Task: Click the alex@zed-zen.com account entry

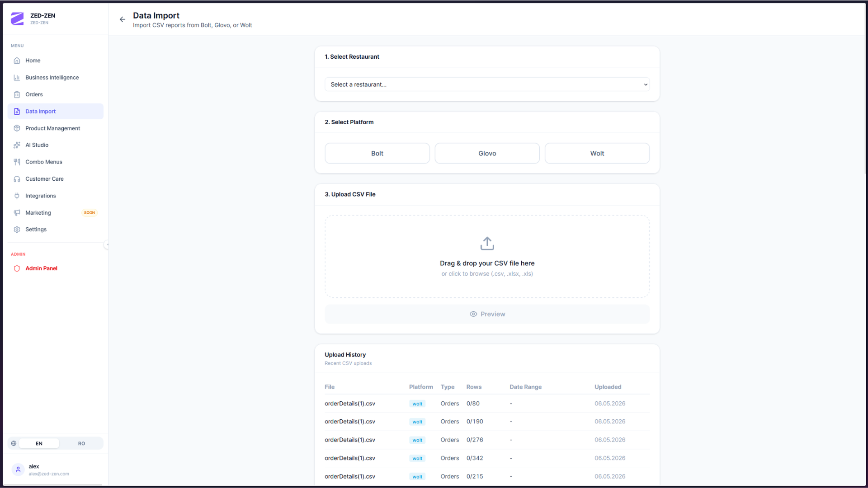Action: [x=55, y=469]
